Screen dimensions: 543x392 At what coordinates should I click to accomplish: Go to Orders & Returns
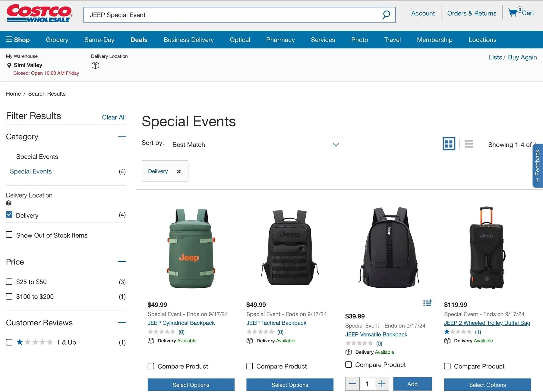pos(472,13)
